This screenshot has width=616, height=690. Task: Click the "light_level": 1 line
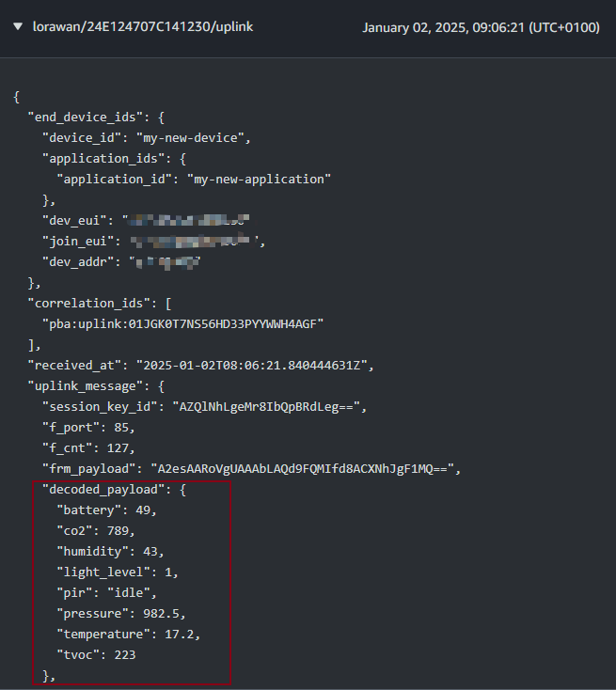(118, 572)
